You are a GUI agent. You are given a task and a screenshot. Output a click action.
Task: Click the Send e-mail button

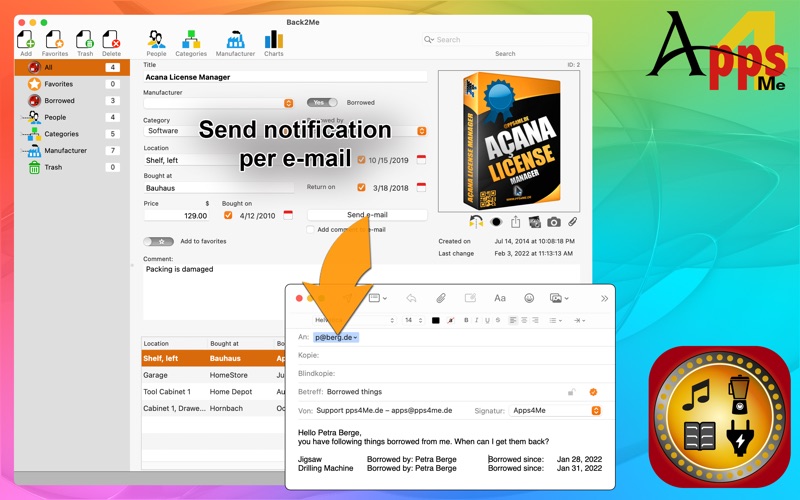tap(367, 215)
